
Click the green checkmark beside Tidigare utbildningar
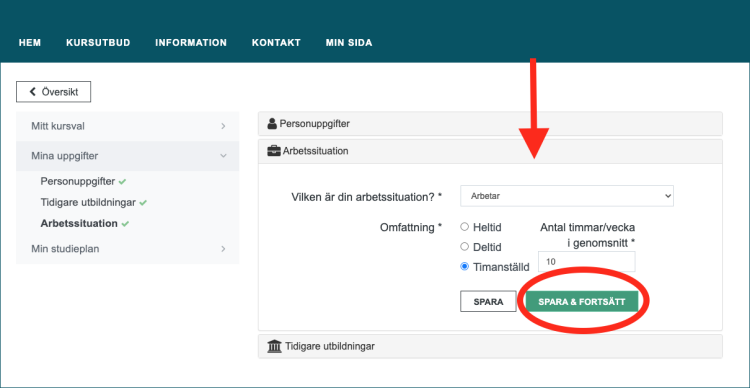(143, 203)
